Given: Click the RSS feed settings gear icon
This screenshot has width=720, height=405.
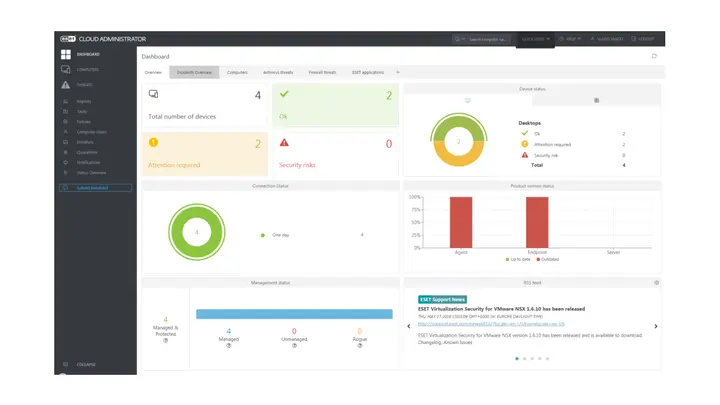Looking at the screenshot, I should [x=656, y=283].
